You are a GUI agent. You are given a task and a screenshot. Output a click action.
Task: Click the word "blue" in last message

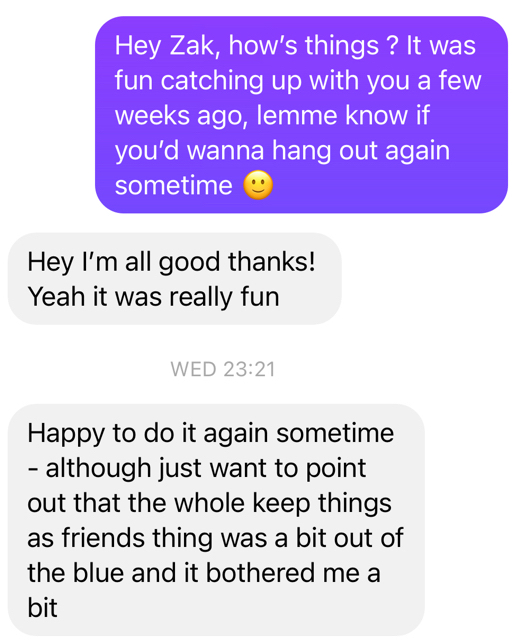coord(98,572)
